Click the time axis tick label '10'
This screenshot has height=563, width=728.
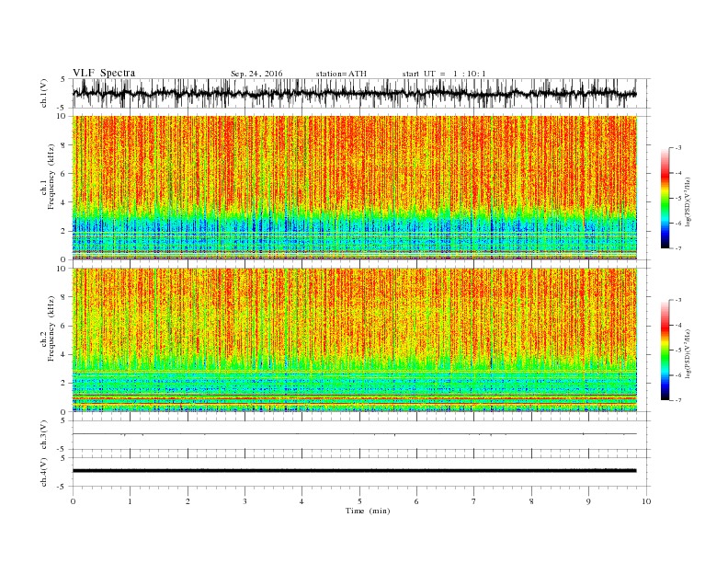click(646, 501)
